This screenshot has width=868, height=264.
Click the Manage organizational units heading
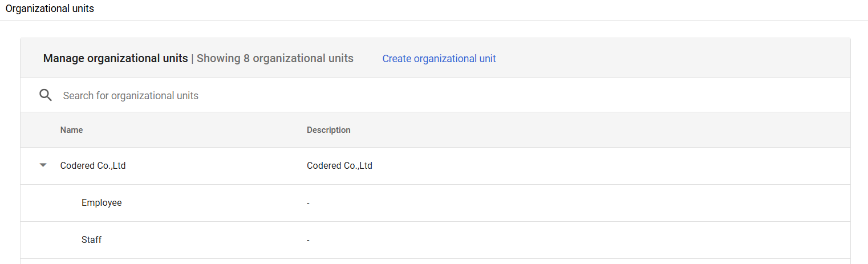tap(115, 59)
